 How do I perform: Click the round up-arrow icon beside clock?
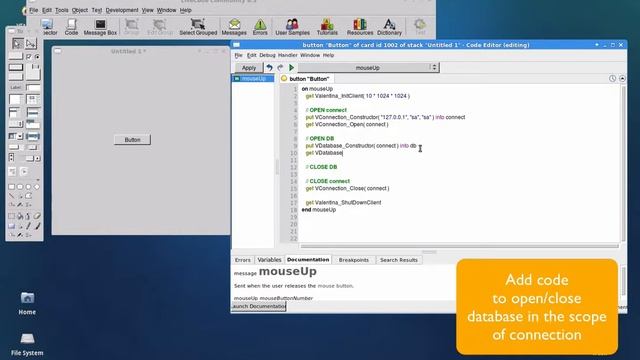[622, 78]
